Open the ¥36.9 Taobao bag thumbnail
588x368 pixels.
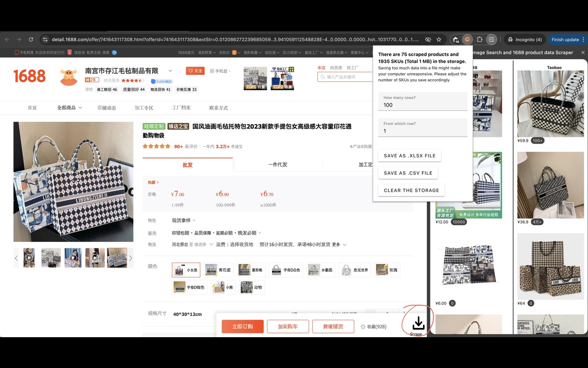(551, 185)
